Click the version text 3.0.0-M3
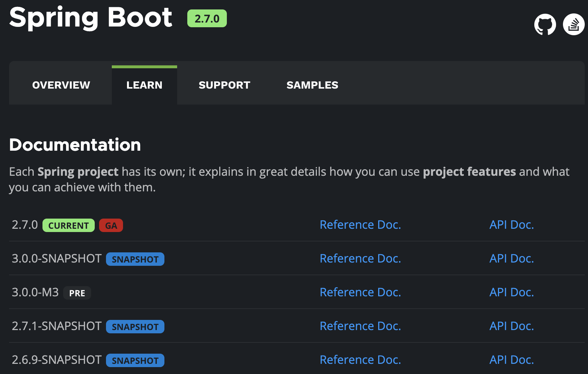The image size is (588, 374). coord(35,292)
